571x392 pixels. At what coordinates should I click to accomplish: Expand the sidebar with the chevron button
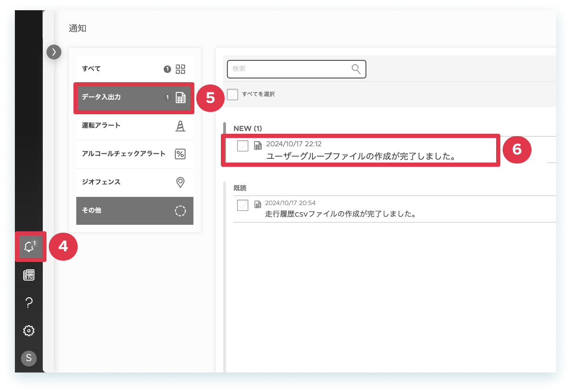coord(54,52)
